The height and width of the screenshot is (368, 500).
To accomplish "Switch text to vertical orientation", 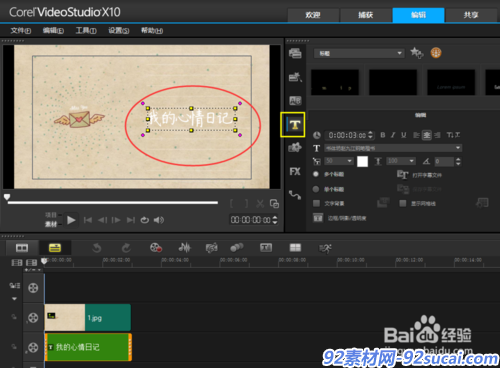I will 453,135.
